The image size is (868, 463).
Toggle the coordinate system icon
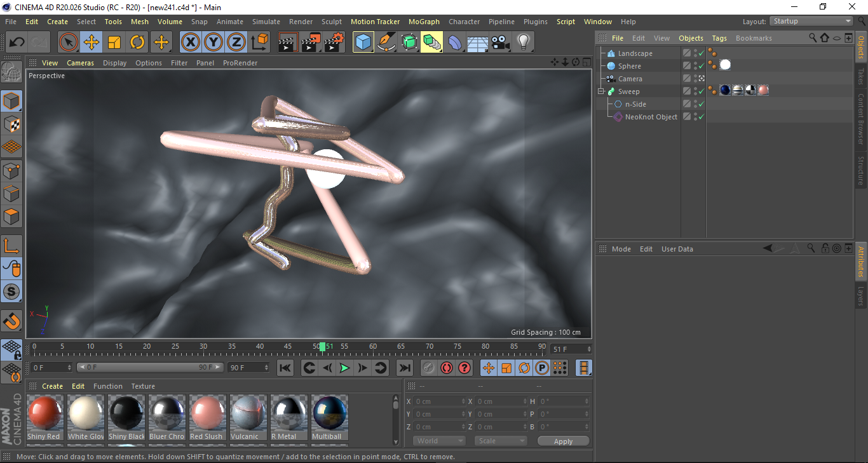pos(259,43)
